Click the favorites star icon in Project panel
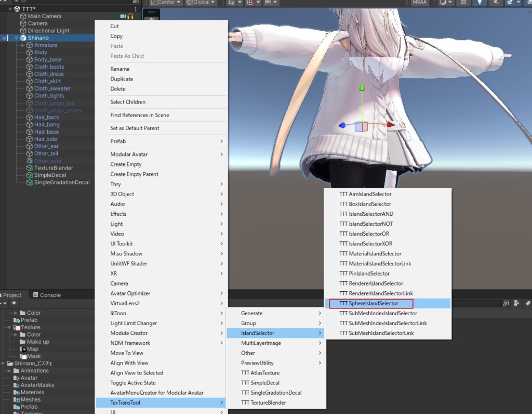Image resolution: width=532 pixels, height=414 pixels. (14, 303)
